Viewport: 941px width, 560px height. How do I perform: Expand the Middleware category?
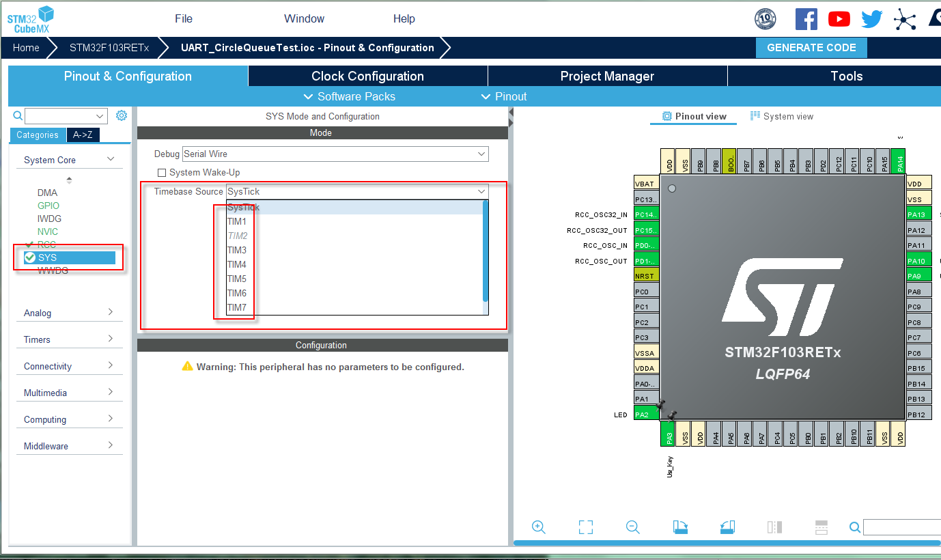(111, 445)
